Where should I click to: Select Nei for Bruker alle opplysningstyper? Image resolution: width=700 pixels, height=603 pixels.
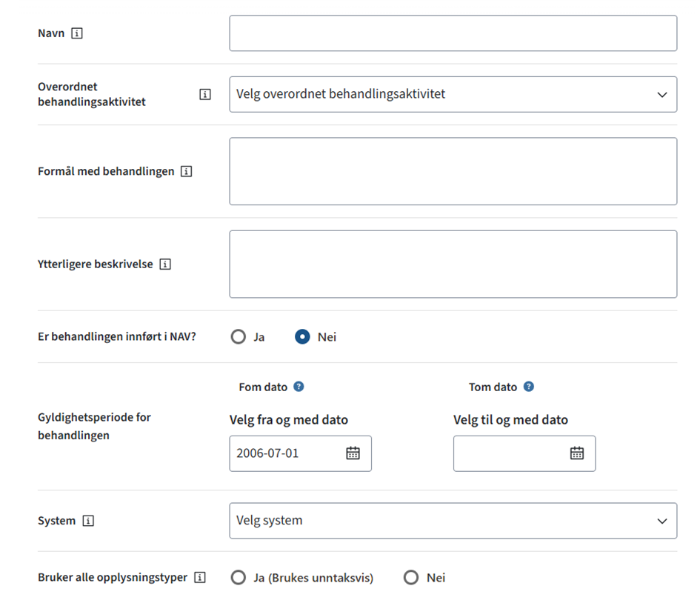click(x=411, y=578)
